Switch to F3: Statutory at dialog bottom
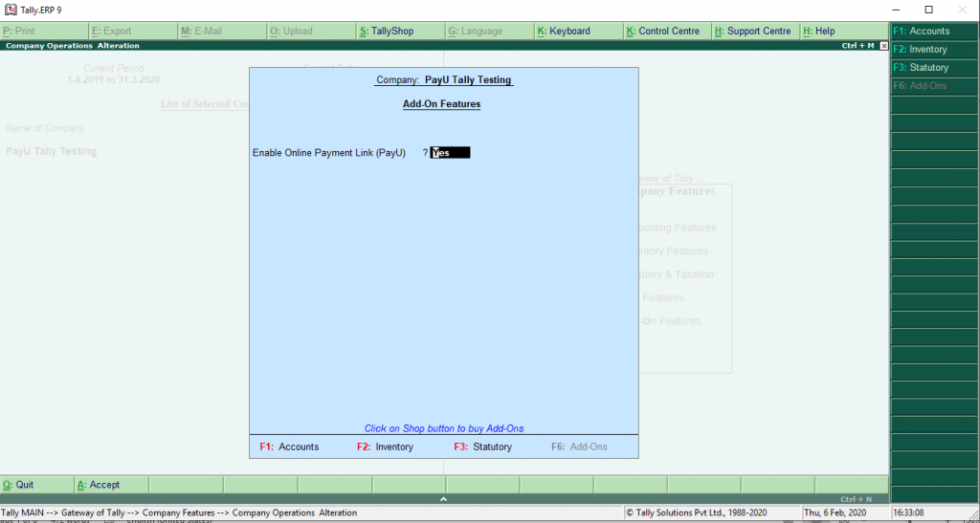 [x=483, y=447]
